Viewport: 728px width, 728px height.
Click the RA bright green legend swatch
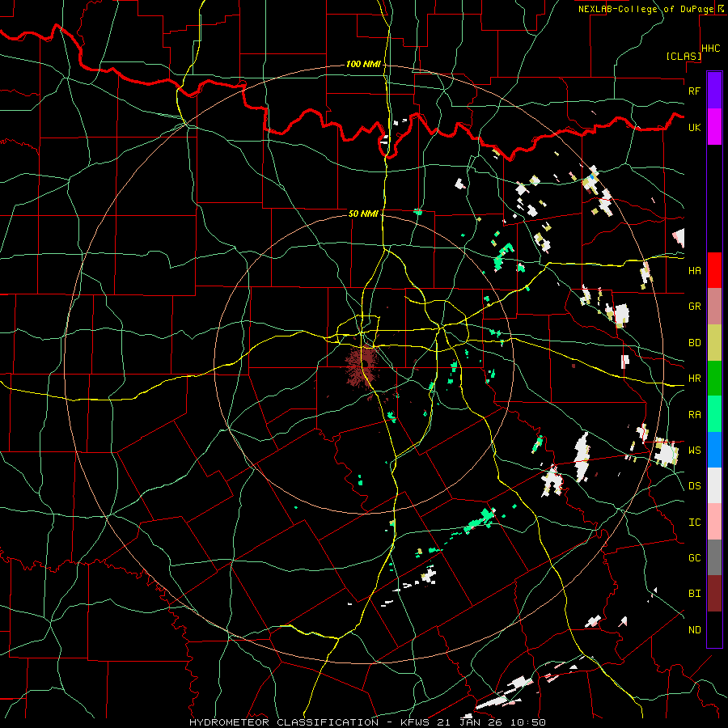714,414
